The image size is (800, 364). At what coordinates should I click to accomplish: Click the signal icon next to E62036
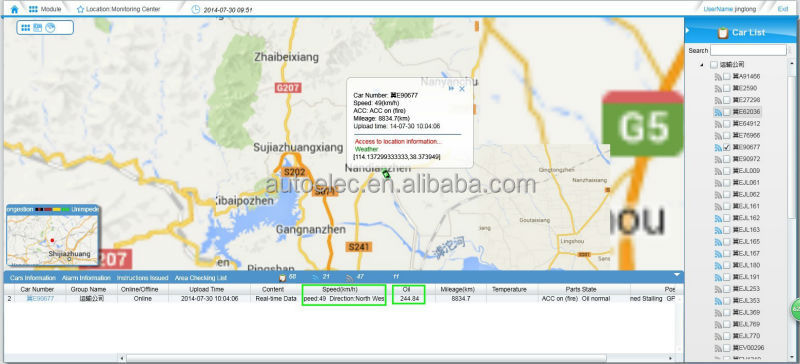718,112
